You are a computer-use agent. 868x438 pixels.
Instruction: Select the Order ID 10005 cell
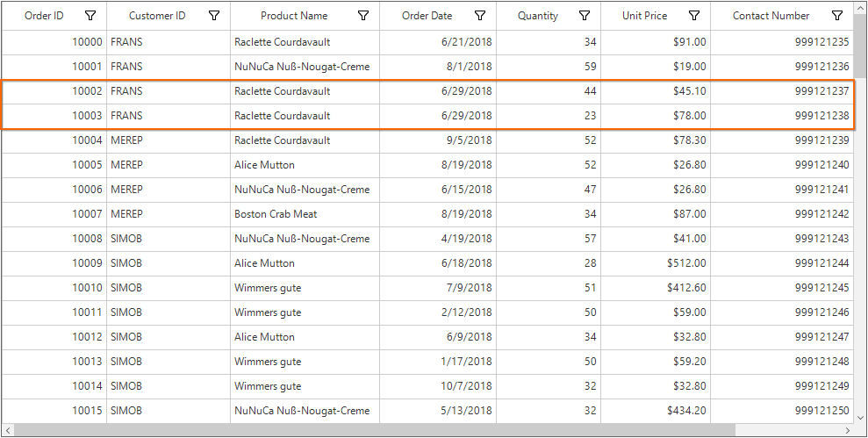tap(54, 165)
